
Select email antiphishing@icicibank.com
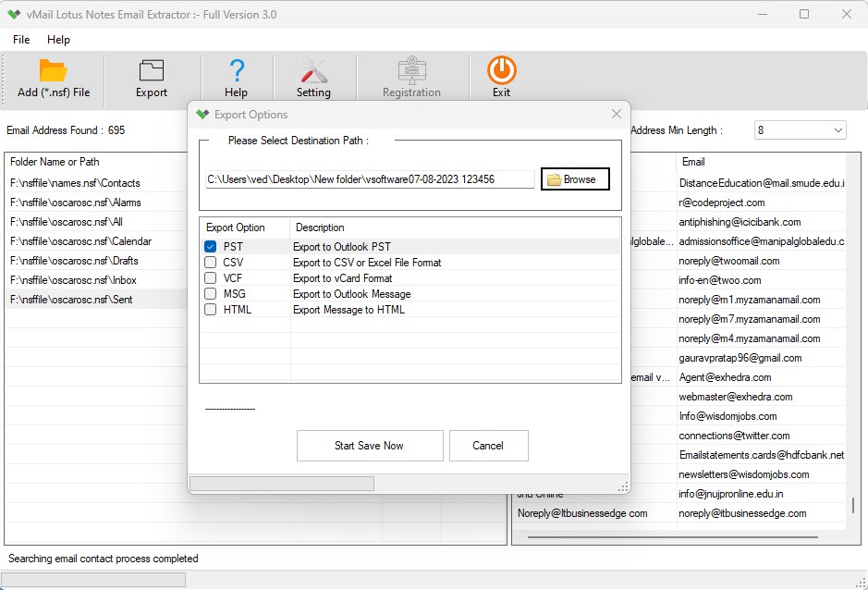click(740, 222)
